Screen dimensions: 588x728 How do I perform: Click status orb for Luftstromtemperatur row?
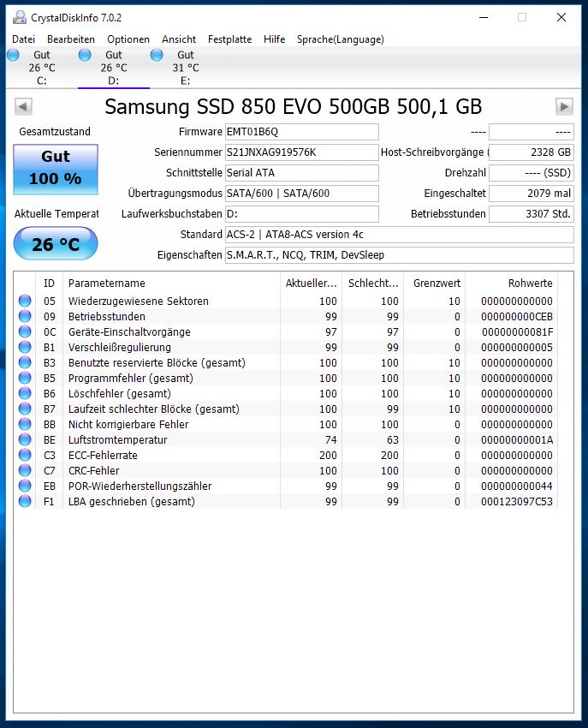(x=25, y=439)
